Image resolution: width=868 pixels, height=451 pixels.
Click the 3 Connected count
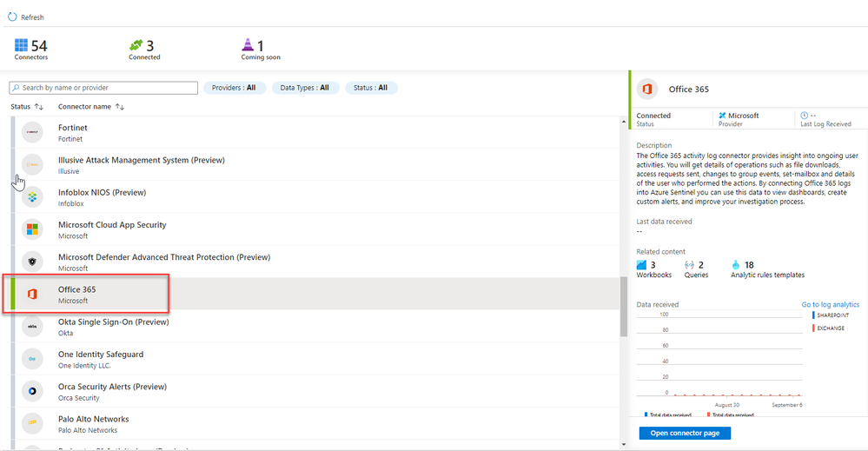point(149,45)
